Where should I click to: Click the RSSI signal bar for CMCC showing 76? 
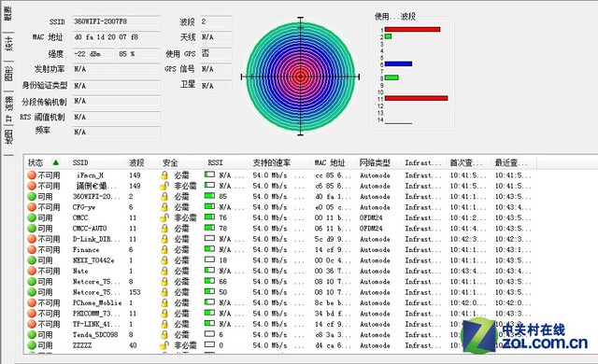pyautogui.click(x=209, y=217)
